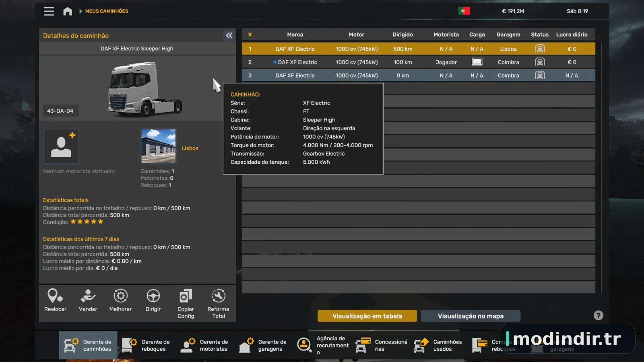
Task: Sort table by Lucro diário column
Action: (572, 35)
